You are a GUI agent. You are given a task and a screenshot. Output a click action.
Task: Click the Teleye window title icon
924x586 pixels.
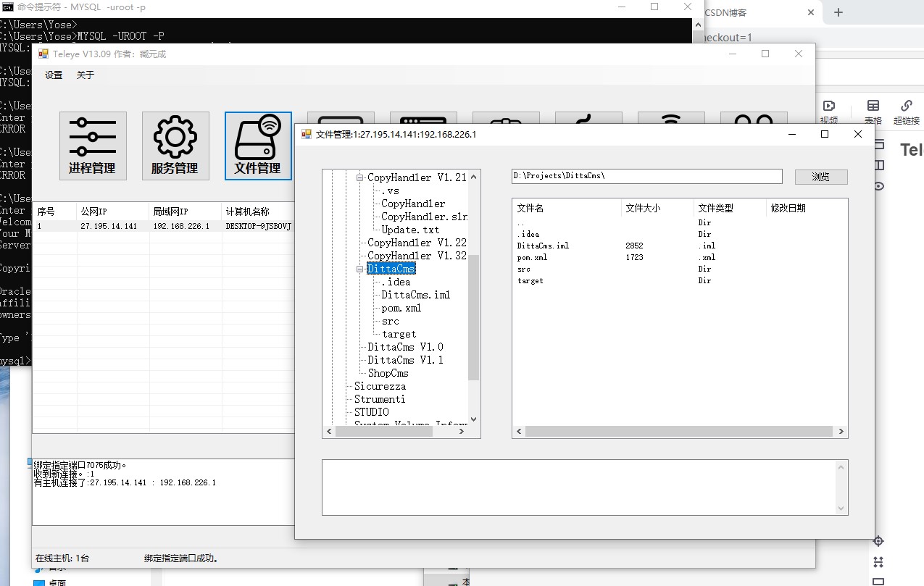click(43, 54)
